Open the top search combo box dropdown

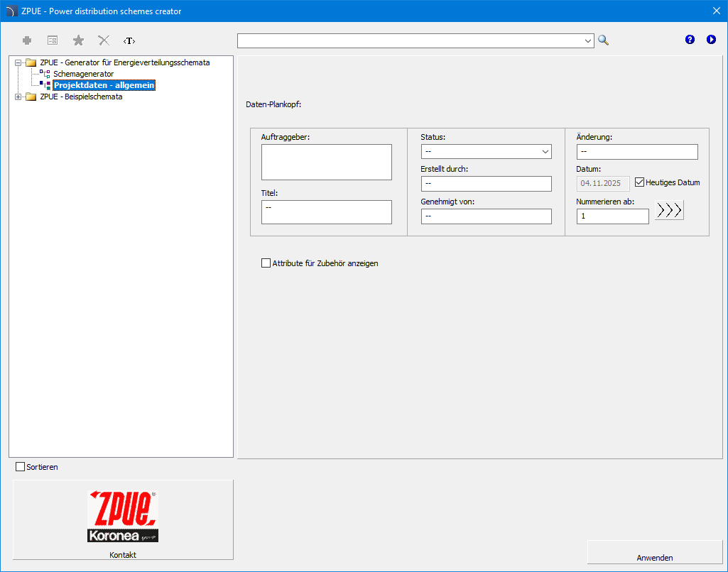[x=587, y=41]
